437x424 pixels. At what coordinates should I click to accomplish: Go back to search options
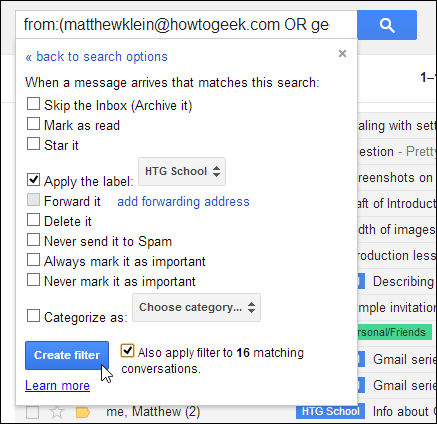(x=97, y=57)
